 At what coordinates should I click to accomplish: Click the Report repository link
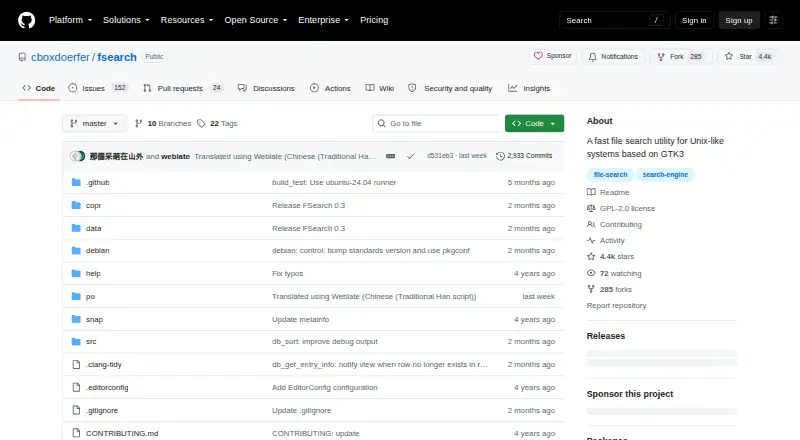pyautogui.click(x=616, y=306)
